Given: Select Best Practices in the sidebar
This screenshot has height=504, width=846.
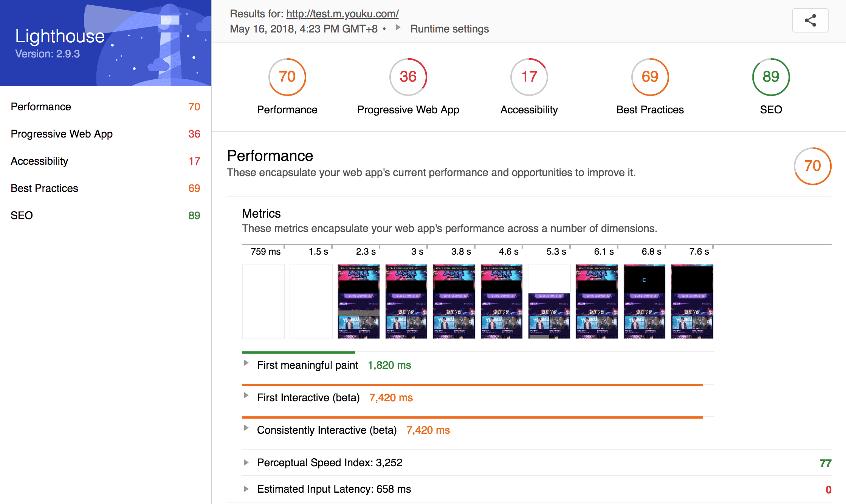Looking at the screenshot, I should [44, 188].
